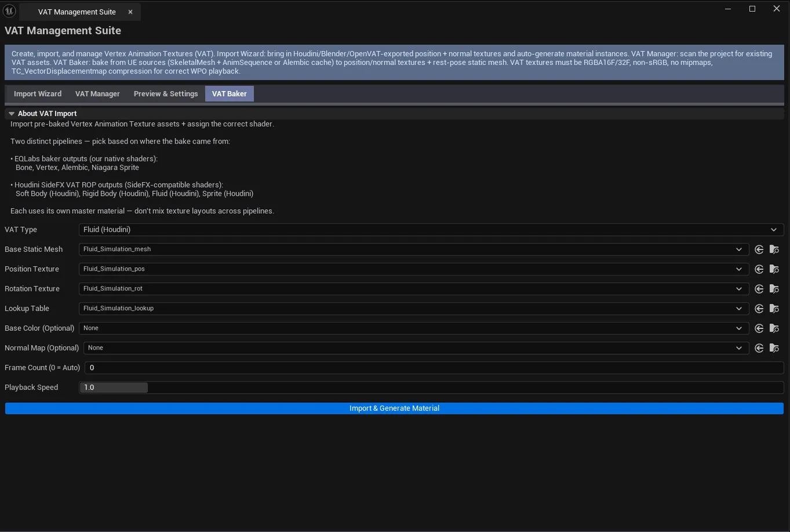Collapse the About VAT Import section
The image size is (790, 532).
click(x=11, y=114)
